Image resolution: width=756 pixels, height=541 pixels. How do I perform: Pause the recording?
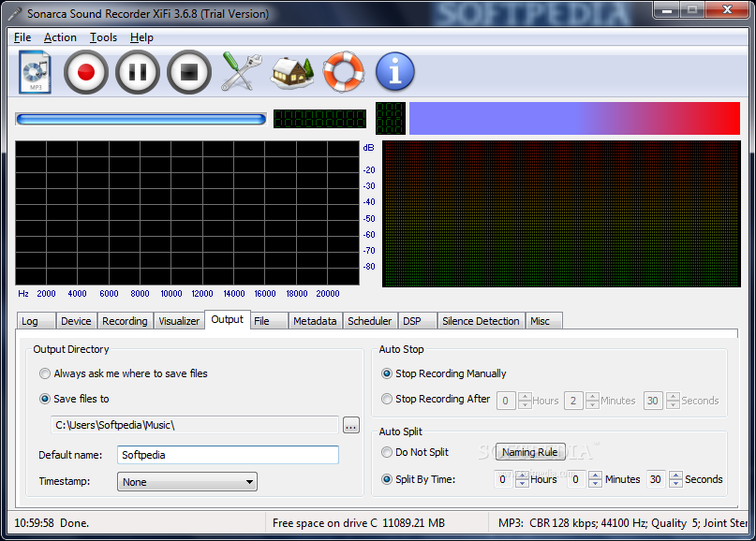pos(138,72)
